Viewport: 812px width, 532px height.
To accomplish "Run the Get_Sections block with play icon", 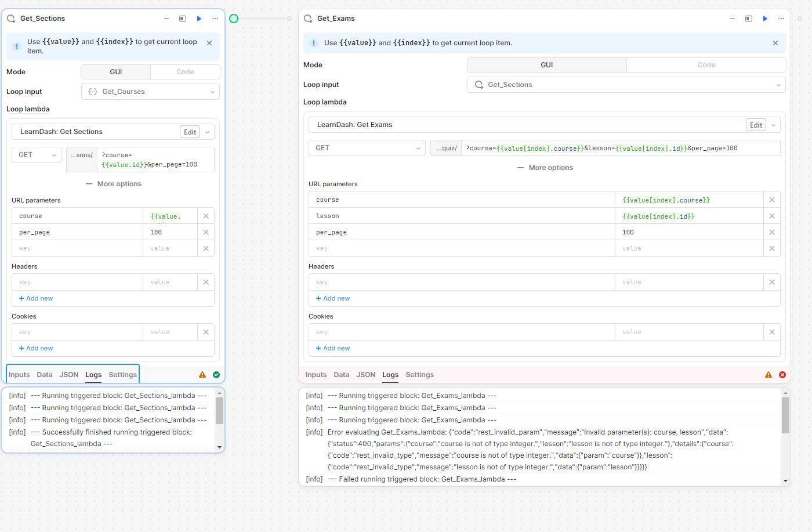I will [x=199, y=19].
